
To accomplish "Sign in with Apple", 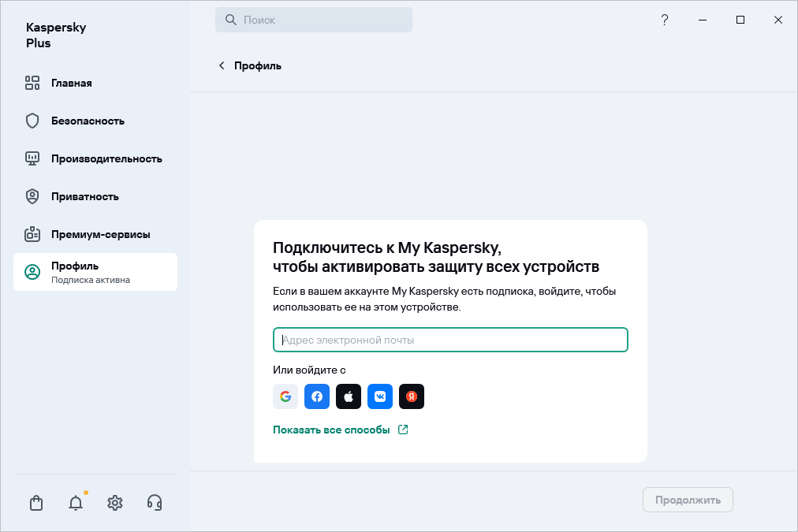I will [x=348, y=396].
